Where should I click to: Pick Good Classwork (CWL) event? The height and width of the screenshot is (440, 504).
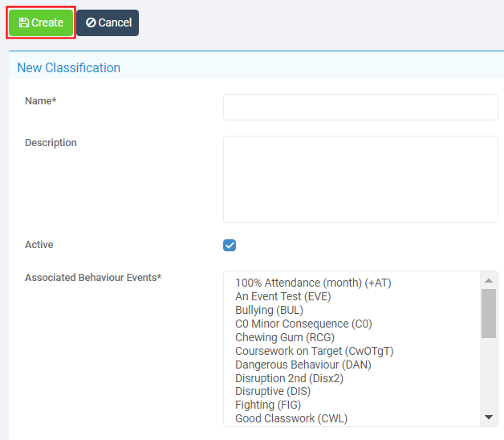[291, 418]
